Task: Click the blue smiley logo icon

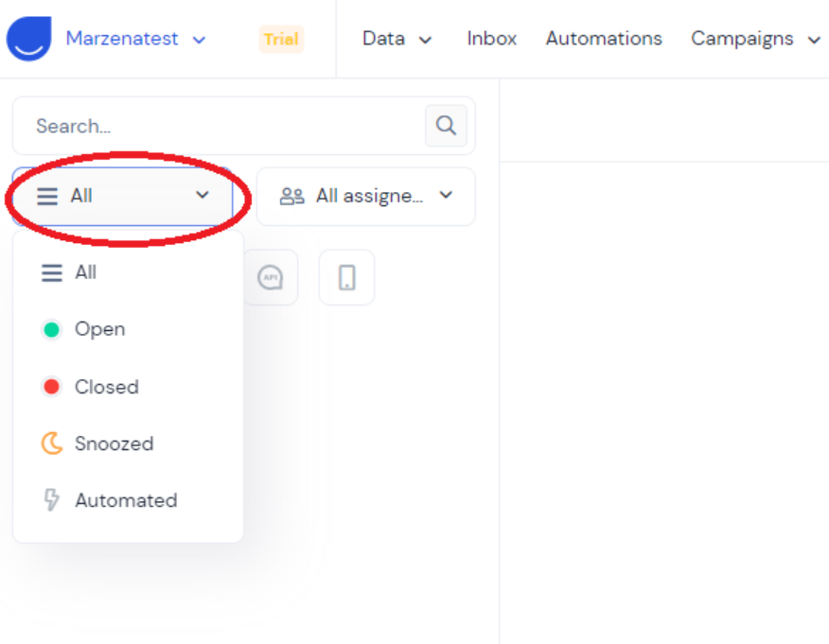Action: click(x=29, y=39)
